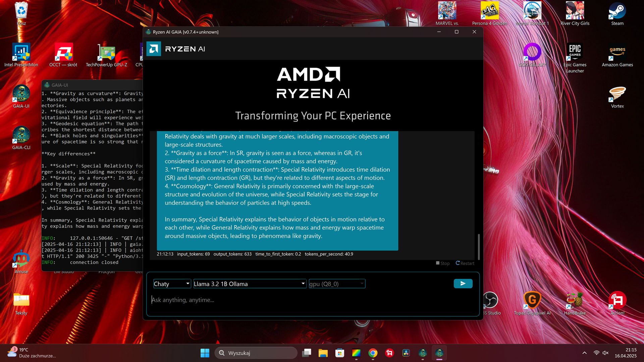Open the red Action! taskbar icon
Screen dimensions: 644x362
click(389, 353)
